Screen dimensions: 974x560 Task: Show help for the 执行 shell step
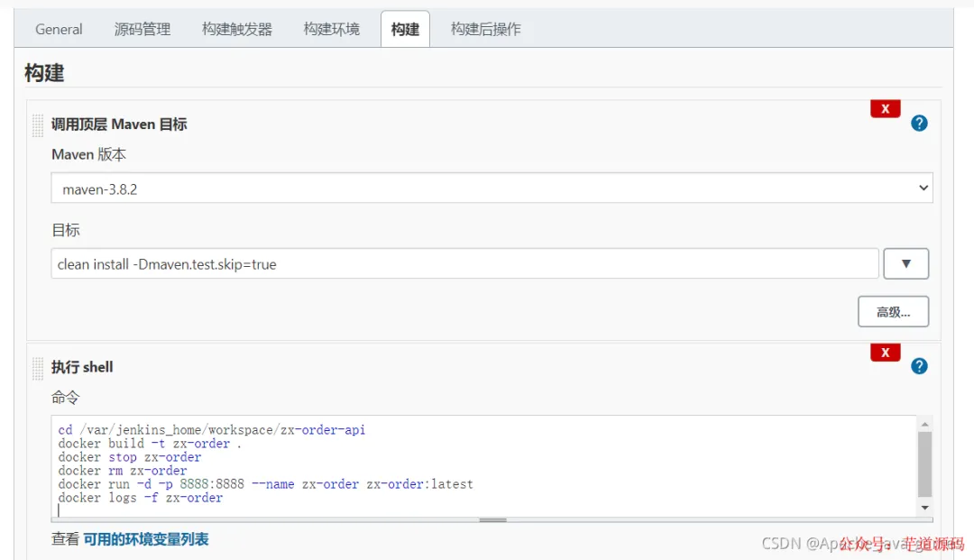pos(919,366)
